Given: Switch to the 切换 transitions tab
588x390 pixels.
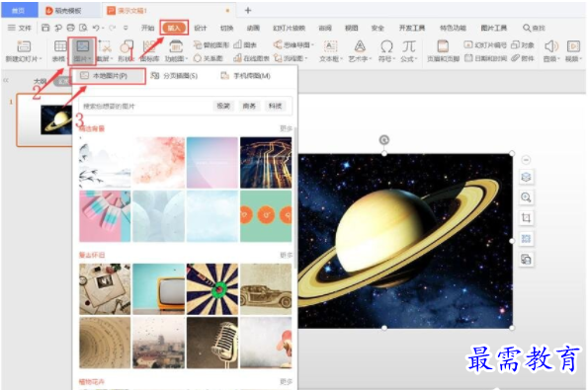Looking at the screenshot, I should 227,28.
